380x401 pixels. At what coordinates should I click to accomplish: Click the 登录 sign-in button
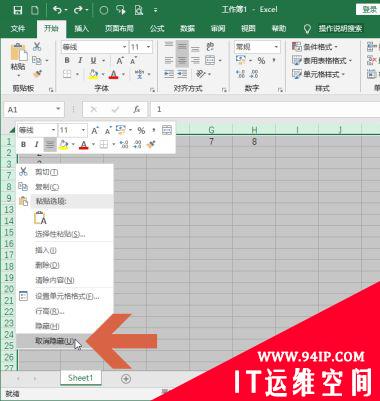[369, 10]
